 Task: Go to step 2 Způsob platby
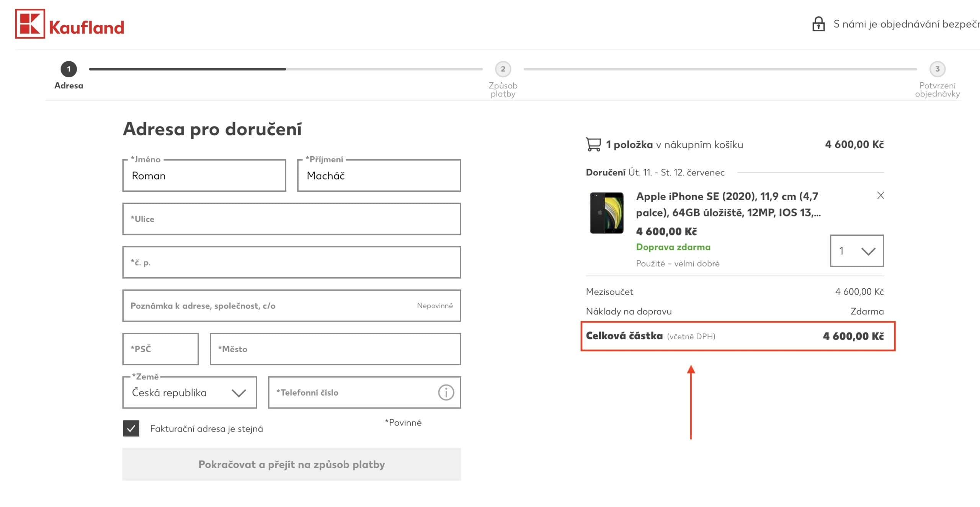(x=503, y=69)
